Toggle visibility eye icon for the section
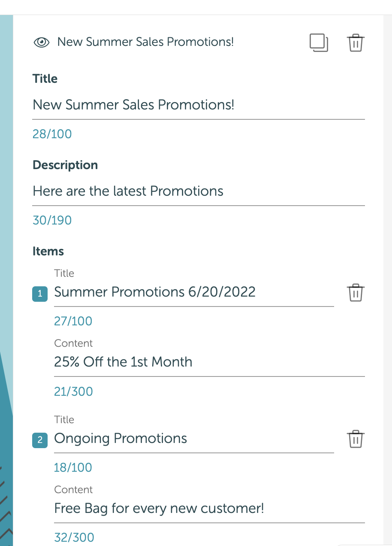Viewport: 392px width, 546px height. click(x=42, y=42)
